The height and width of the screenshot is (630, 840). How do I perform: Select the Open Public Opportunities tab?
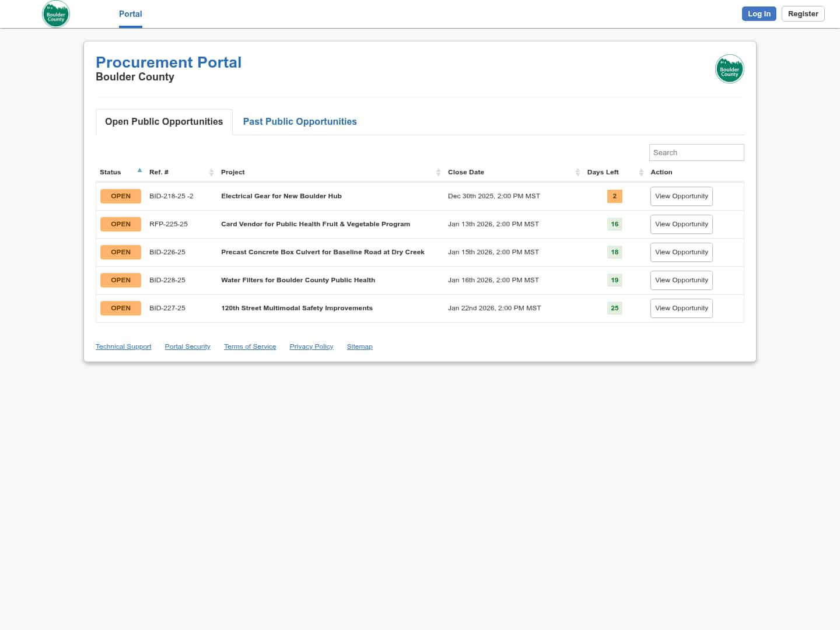pos(164,122)
